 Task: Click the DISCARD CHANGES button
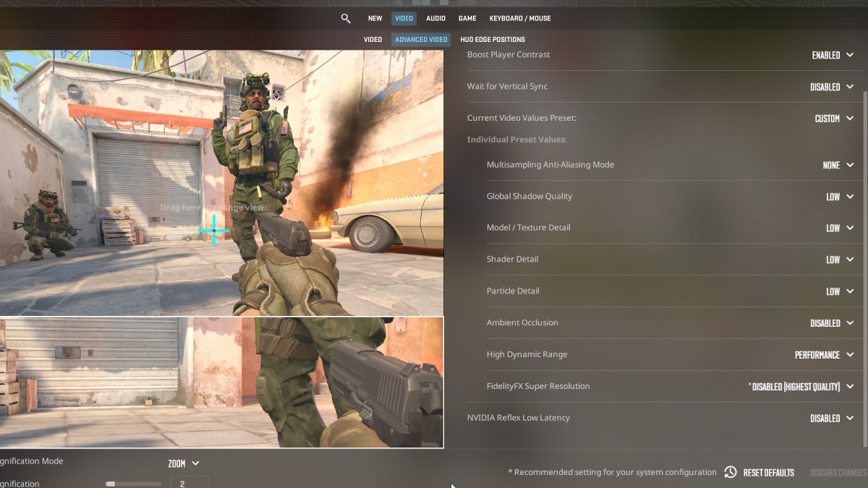(x=838, y=472)
